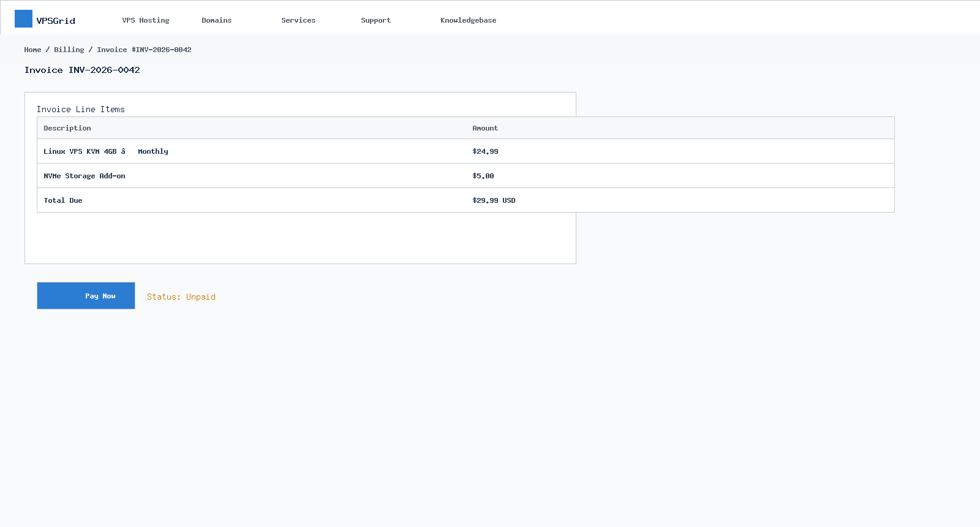Viewport: 980px width, 527px height.
Task: Click the Status: Unpaid text
Action: 181,297
